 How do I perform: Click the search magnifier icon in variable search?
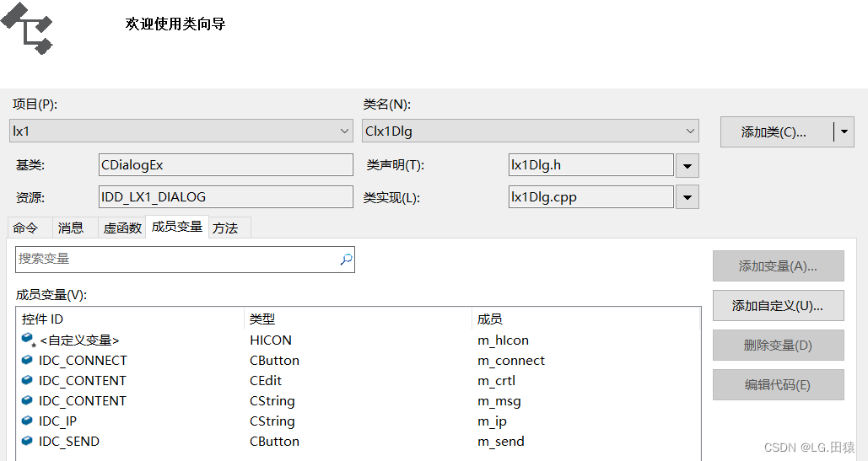[346, 260]
